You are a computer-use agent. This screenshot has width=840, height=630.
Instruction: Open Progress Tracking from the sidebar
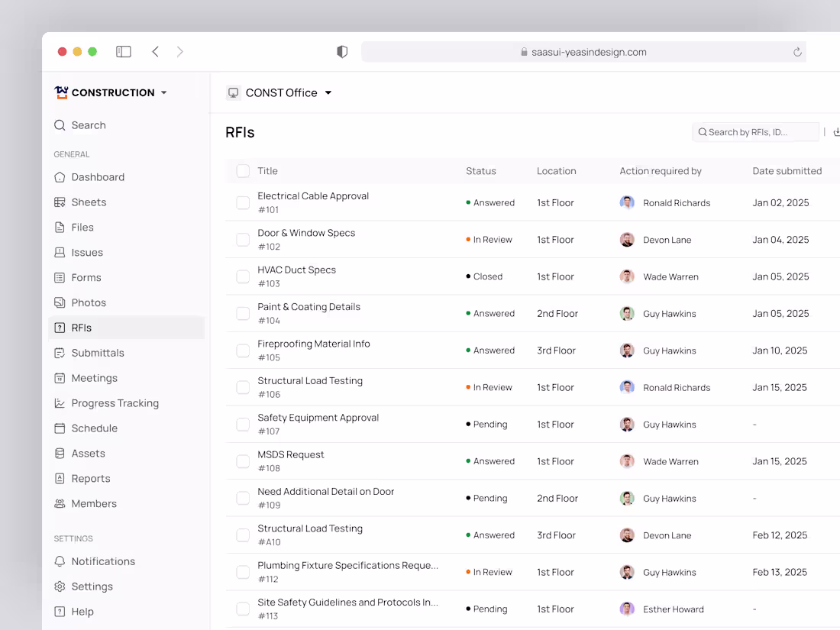click(115, 402)
